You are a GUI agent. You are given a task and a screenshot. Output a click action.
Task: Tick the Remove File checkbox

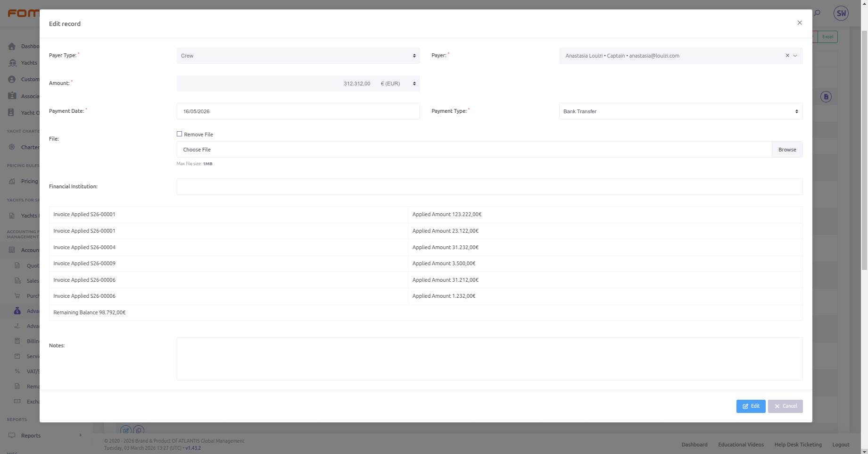179,134
